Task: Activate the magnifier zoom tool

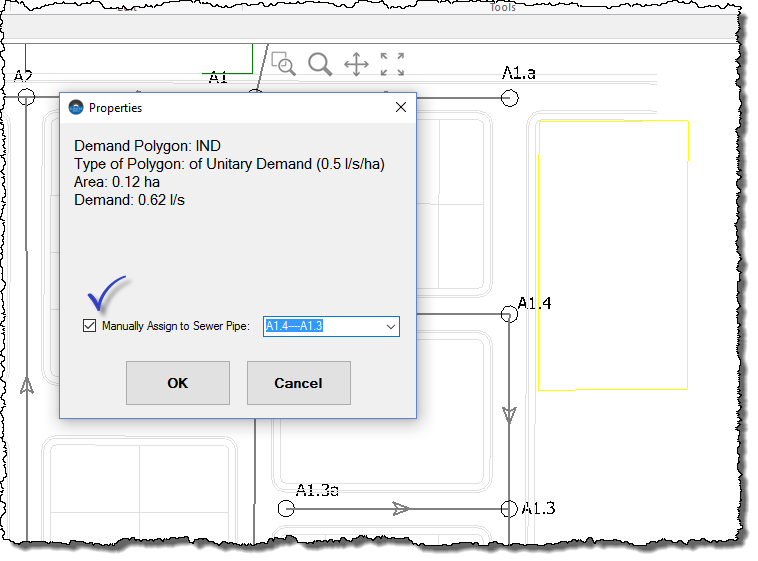Action: coord(320,64)
